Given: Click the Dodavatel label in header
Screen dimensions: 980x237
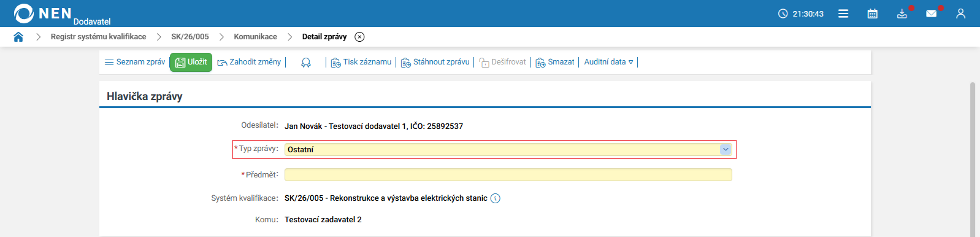Looking at the screenshot, I should pyautogui.click(x=92, y=21).
